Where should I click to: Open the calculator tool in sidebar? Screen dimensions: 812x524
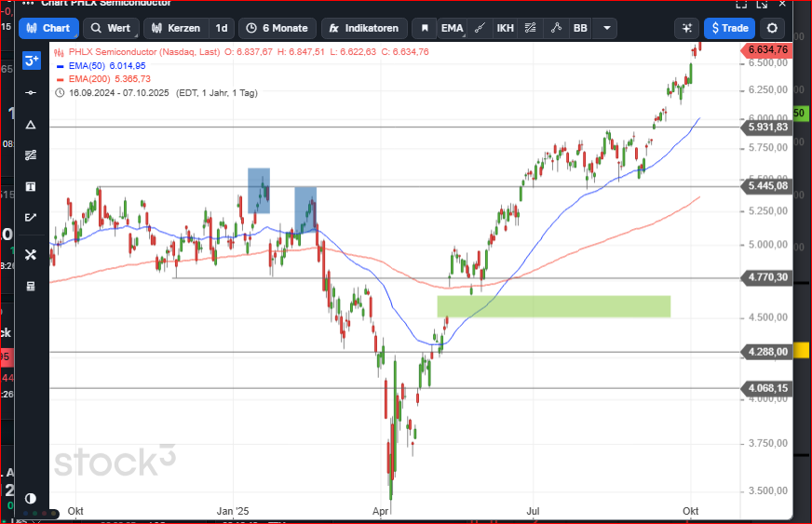pyautogui.click(x=31, y=286)
